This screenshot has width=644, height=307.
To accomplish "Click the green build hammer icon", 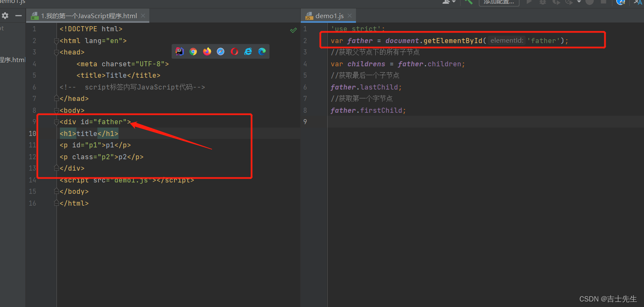I will pyautogui.click(x=468, y=2).
